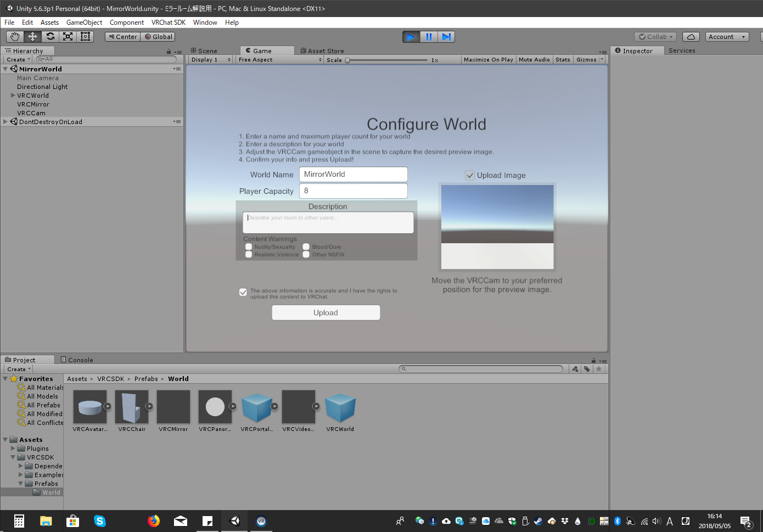Viewport: 763px width, 532px height.
Task: Collapse the MirrorWorld scene
Action: (5, 69)
